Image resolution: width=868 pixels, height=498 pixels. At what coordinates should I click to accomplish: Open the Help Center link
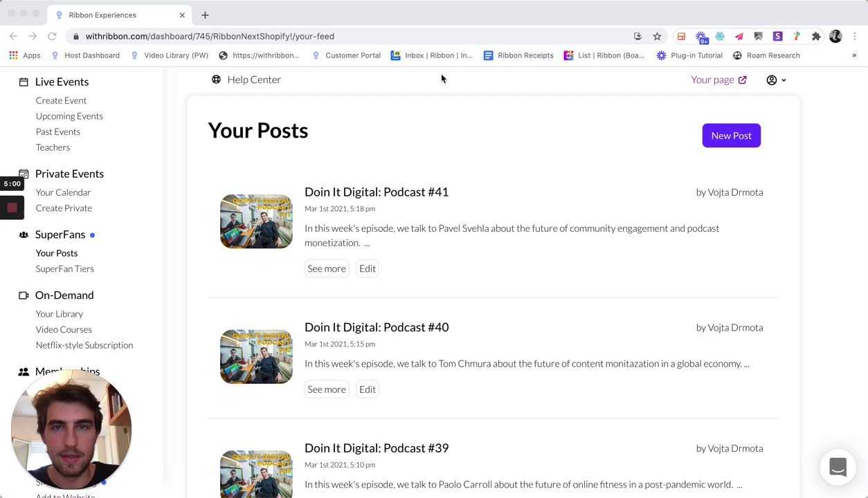254,80
